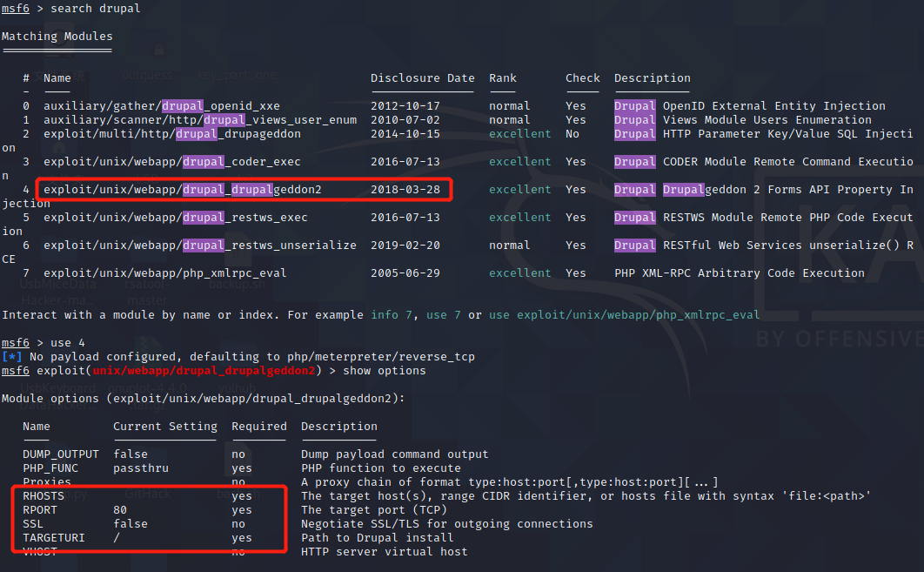Click module exploit/unix/webapp/drupal_coder_exec
Image resolution: width=924 pixels, height=572 pixels.
[x=172, y=162]
